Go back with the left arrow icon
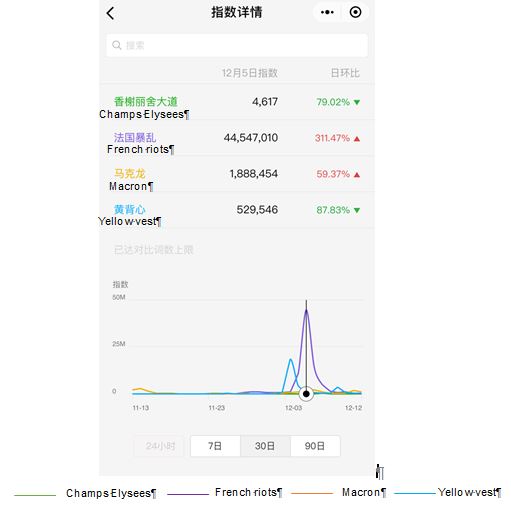The width and height of the screenshot is (511, 506). coord(110,13)
